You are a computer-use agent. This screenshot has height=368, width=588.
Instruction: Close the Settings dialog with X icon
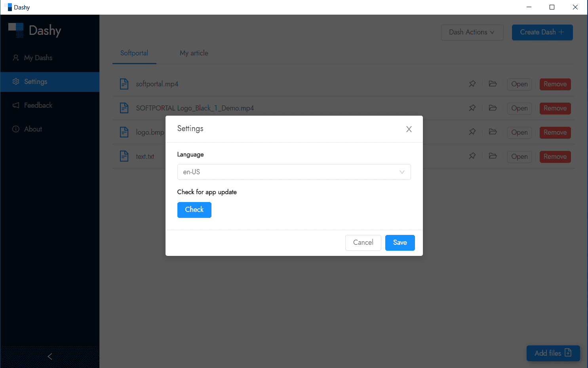pos(409,129)
